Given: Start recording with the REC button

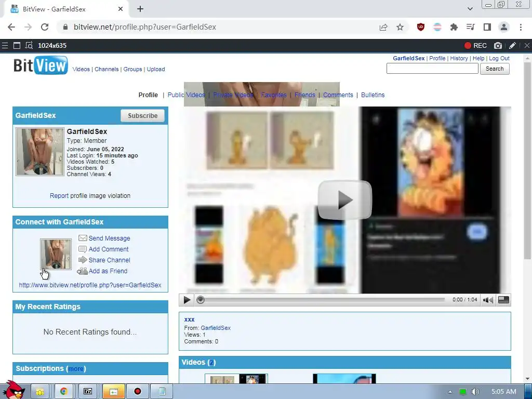Looking at the screenshot, I should click(475, 46).
